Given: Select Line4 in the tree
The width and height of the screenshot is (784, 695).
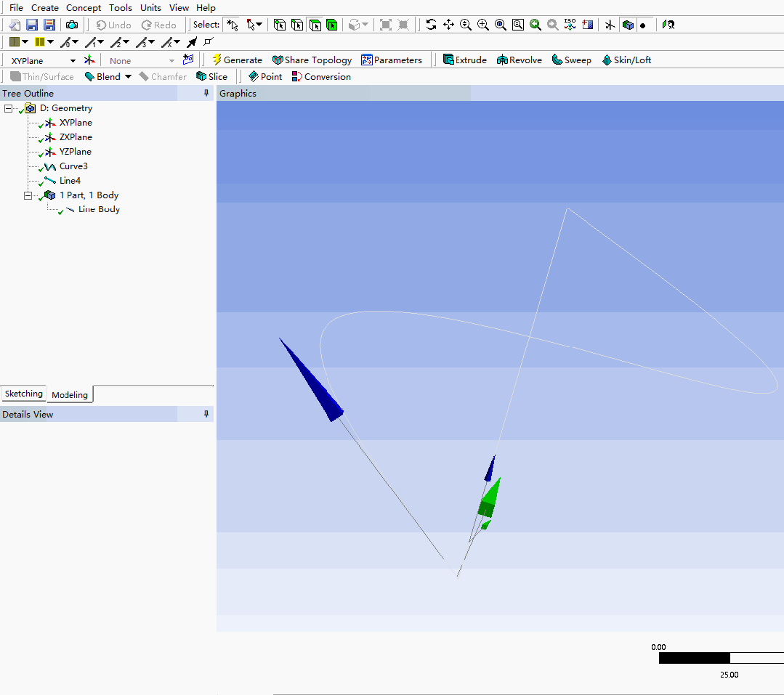Looking at the screenshot, I should (70, 180).
